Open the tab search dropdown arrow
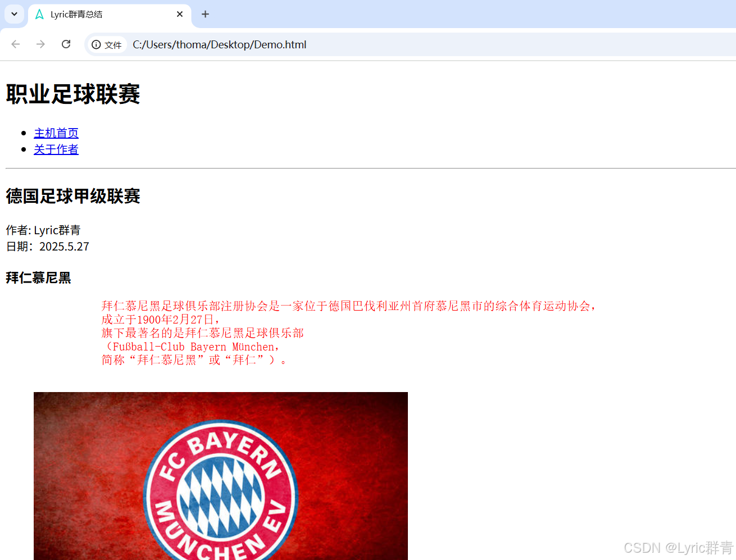Image resolution: width=736 pixels, height=560 pixels. point(14,14)
